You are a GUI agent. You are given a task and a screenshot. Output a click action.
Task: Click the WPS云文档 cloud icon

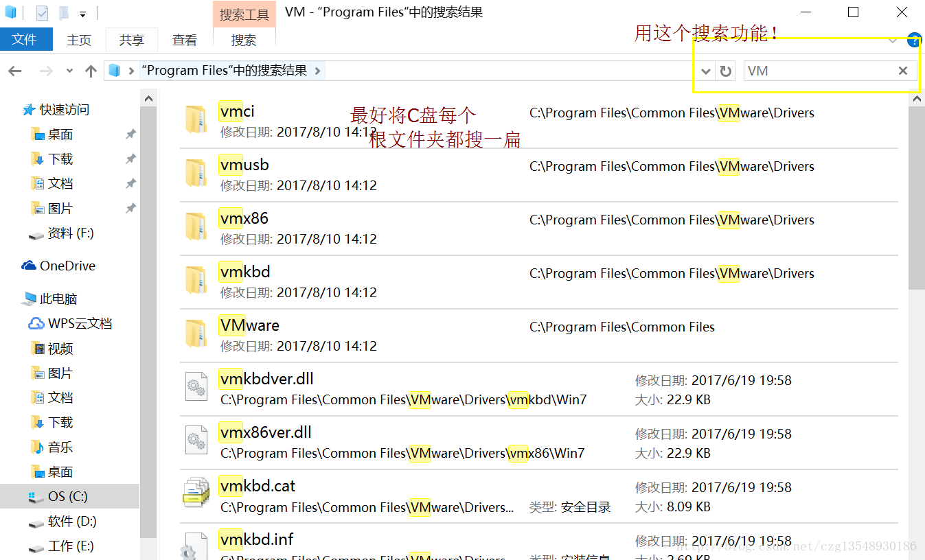[x=36, y=323]
